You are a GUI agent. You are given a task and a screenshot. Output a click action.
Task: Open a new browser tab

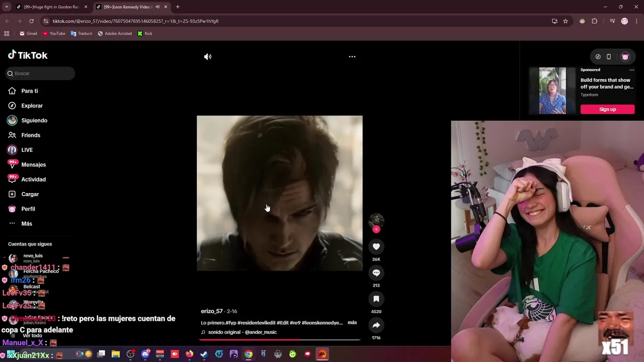pyautogui.click(x=178, y=7)
